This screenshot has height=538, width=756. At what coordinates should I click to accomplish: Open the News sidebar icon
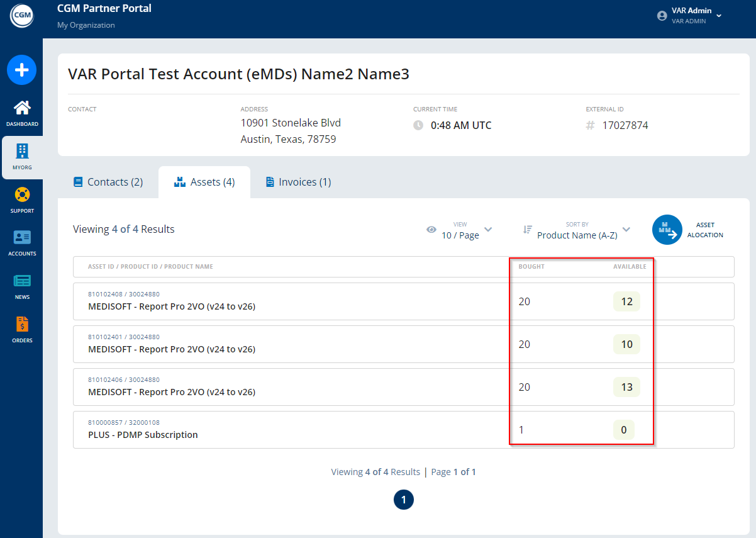click(x=22, y=281)
